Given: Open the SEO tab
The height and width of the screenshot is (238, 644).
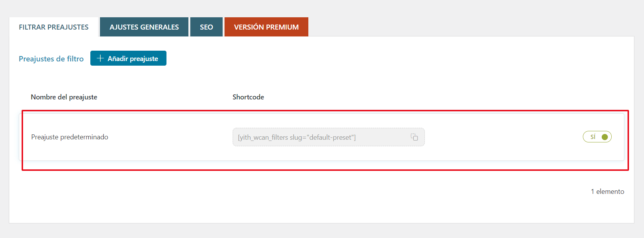Looking at the screenshot, I should tap(206, 27).
